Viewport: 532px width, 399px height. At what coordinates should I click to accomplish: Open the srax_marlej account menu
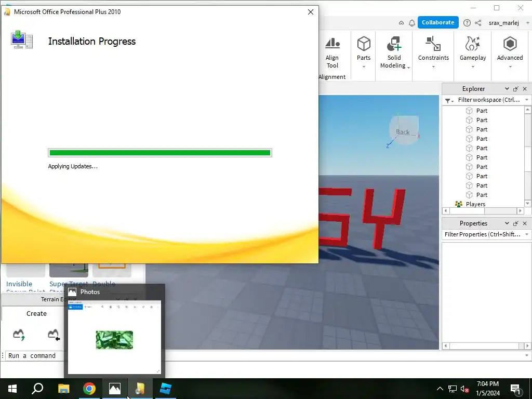pos(508,23)
